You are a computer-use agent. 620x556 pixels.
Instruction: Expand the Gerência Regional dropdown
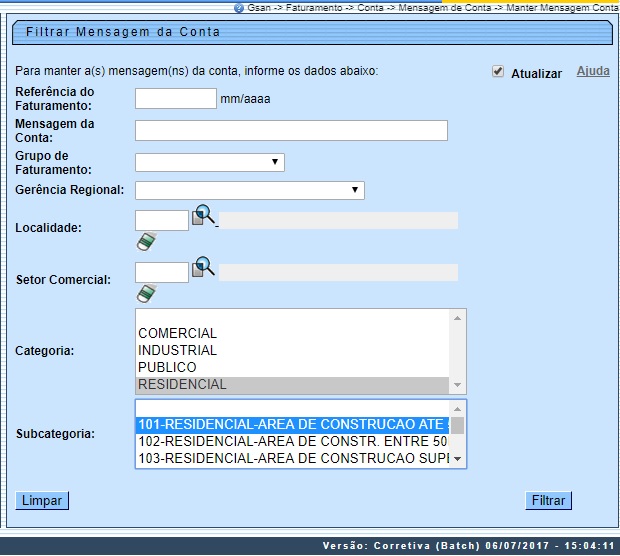249,190
